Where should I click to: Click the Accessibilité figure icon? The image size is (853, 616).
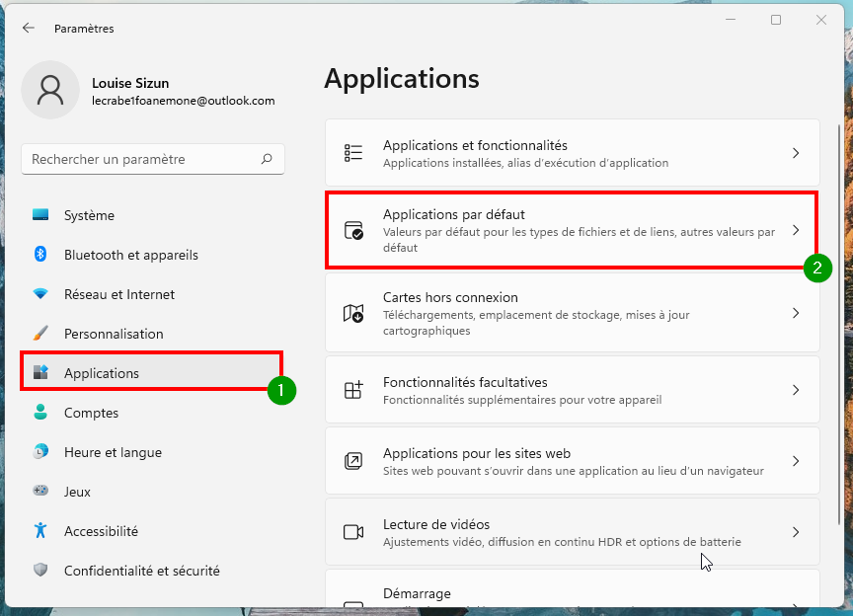pos(40,530)
